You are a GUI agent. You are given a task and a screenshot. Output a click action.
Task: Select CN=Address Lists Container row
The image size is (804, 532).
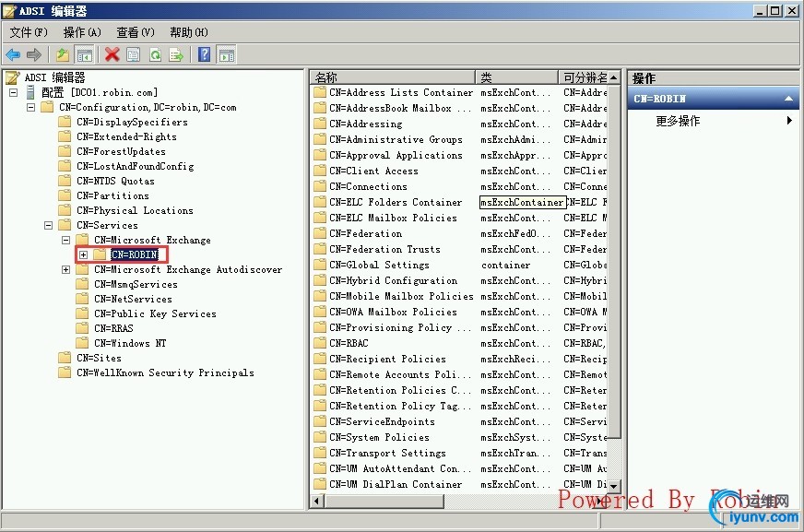[x=459, y=92]
